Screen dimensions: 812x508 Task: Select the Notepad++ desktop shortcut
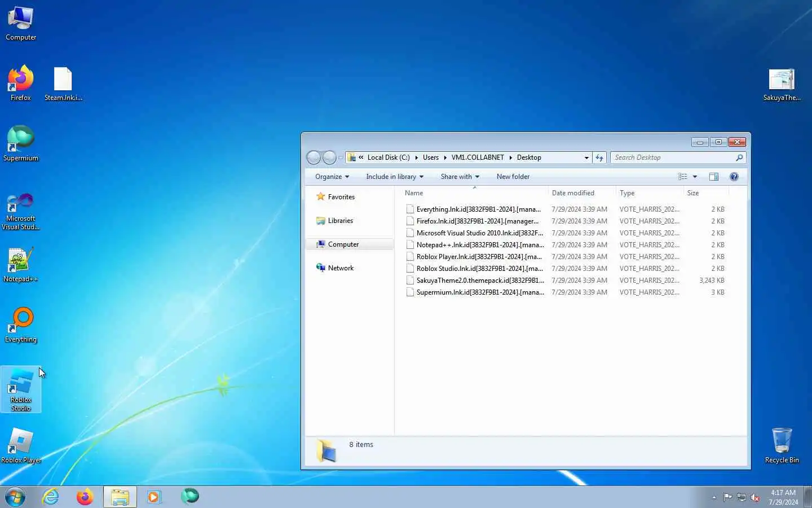[21, 265]
